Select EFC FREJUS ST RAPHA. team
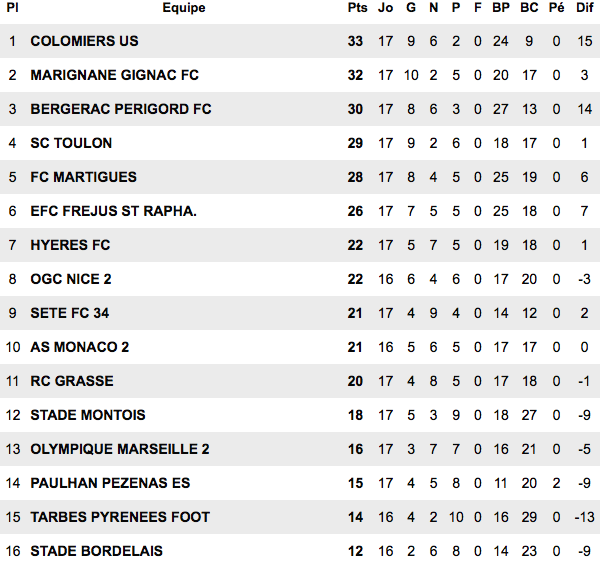The image size is (600, 565). (114, 212)
